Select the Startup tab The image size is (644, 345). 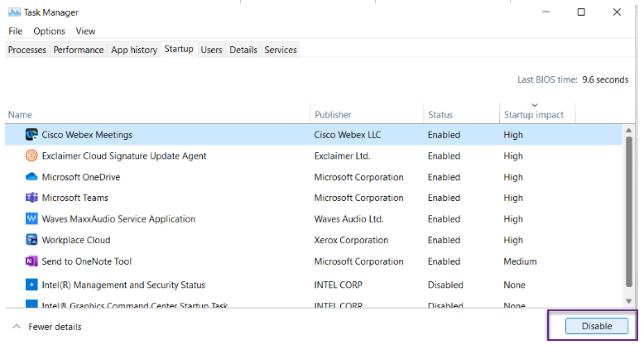pyautogui.click(x=179, y=49)
